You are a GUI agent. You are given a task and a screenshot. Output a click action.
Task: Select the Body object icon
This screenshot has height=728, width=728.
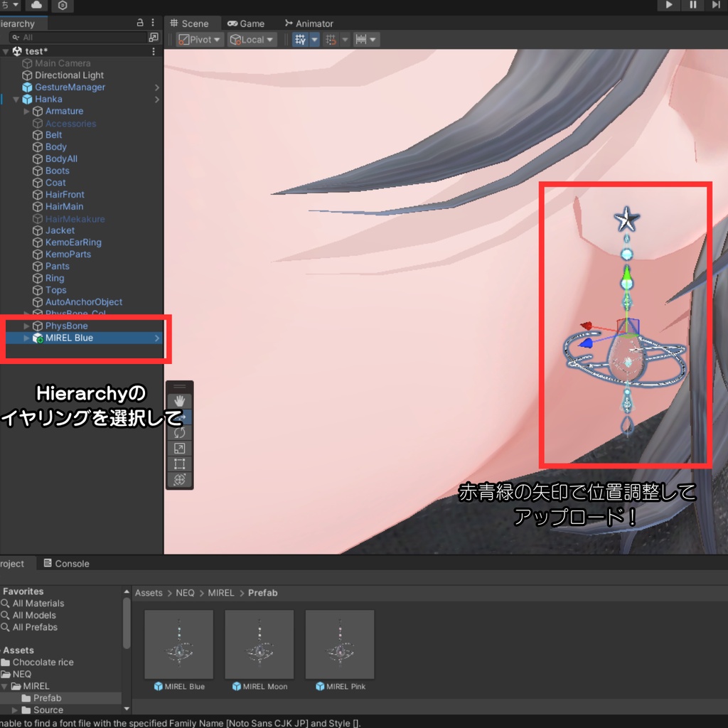click(x=38, y=147)
